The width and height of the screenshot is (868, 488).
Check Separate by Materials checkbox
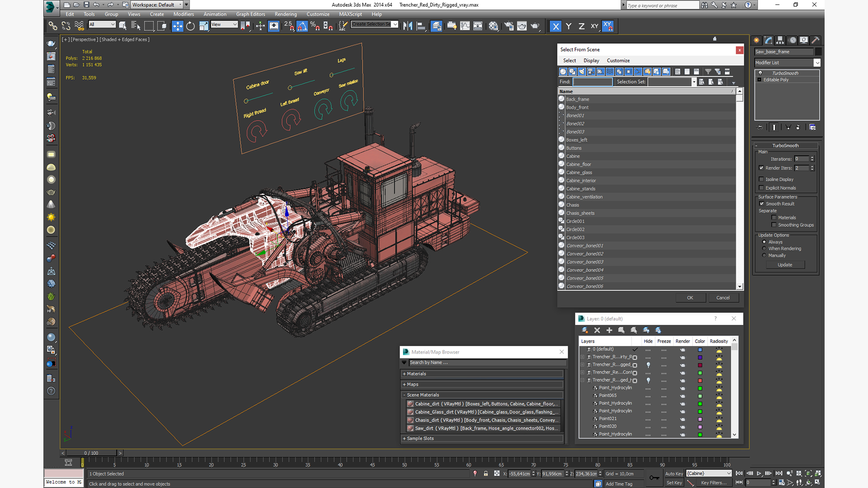(774, 218)
